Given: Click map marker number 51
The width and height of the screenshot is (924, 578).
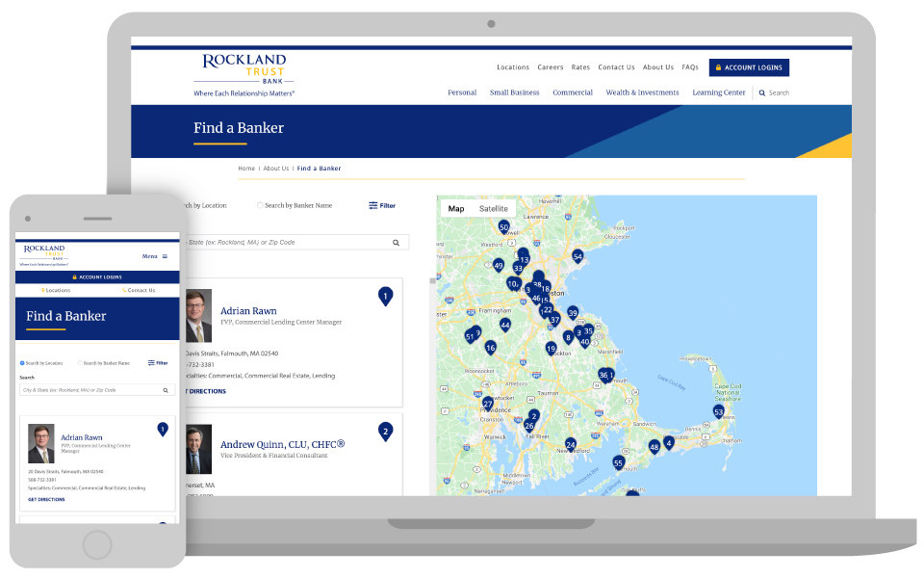Looking at the screenshot, I should pos(470,337).
